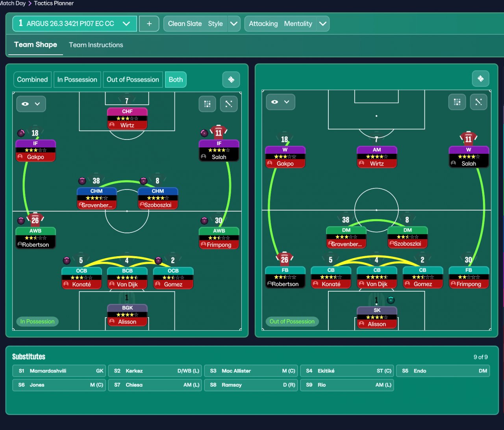
Task: Select Gravenberch's DM role card
Action: (x=346, y=237)
